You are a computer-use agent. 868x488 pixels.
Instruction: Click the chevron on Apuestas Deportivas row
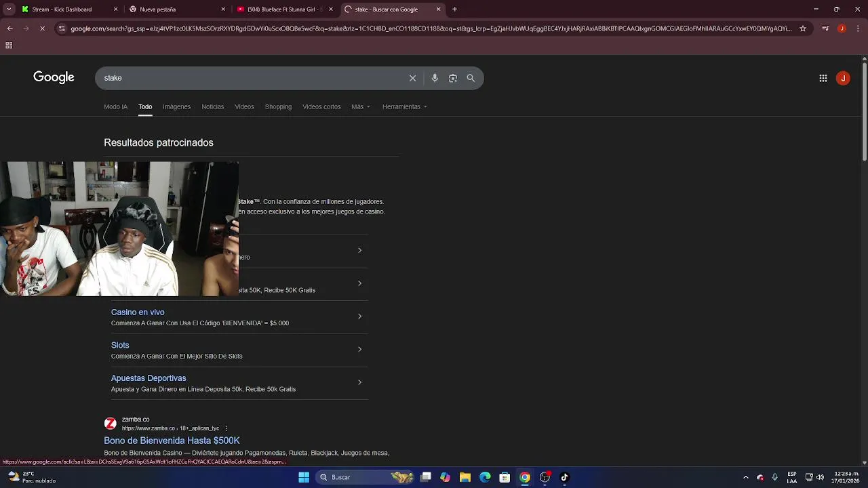[359, 382]
